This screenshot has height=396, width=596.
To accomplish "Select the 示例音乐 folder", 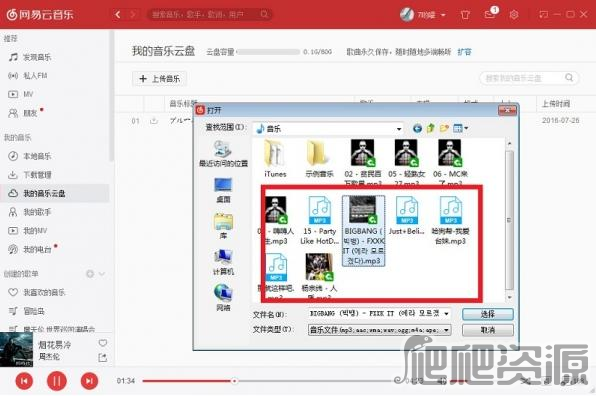I will 319,158.
